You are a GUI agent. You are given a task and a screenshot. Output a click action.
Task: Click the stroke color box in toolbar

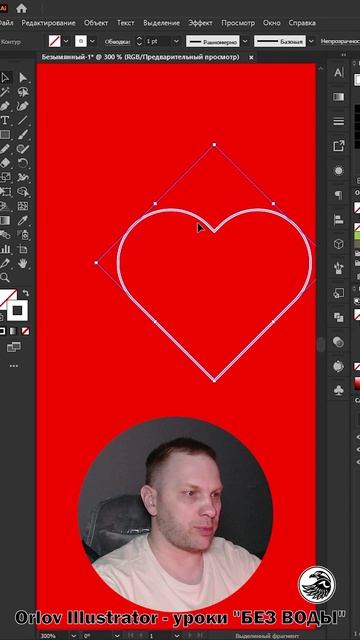tap(17, 311)
